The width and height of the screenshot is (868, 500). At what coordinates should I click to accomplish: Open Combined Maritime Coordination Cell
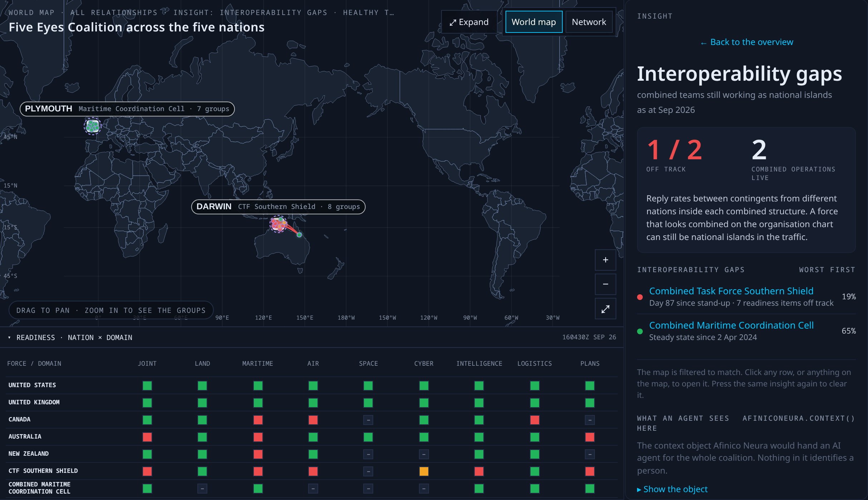[x=731, y=325]
